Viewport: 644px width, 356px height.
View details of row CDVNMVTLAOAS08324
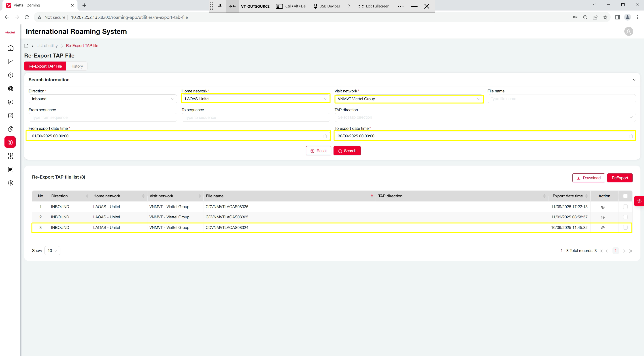(602, 228)
